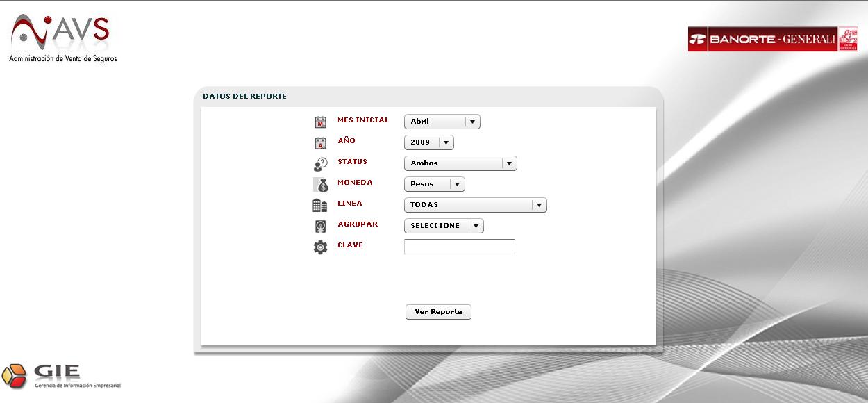
Task: Click the calendar year icon beside AÑO
Action: tap(320, 143)
